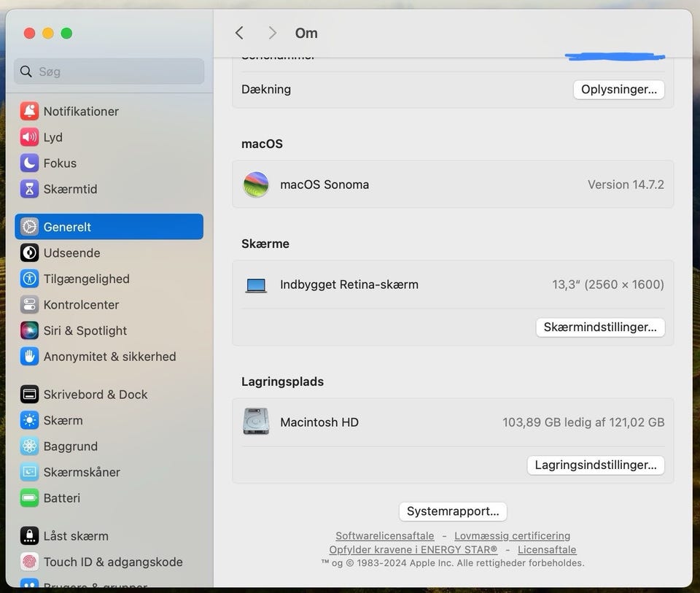The height and width of the screenshot is (593, 700).
Task: Go back with the left chevron
Action: click(239, 33)
